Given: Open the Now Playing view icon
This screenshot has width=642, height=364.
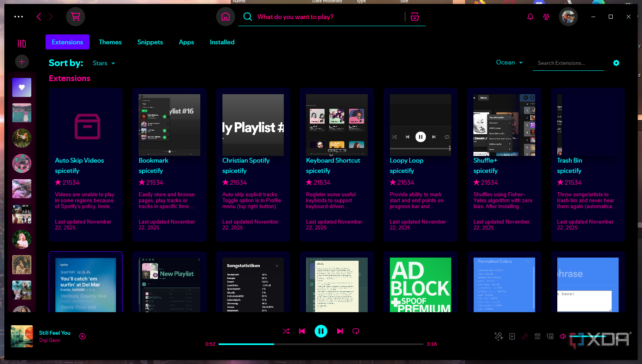Looking at the screenshot, I should (512, 336).
